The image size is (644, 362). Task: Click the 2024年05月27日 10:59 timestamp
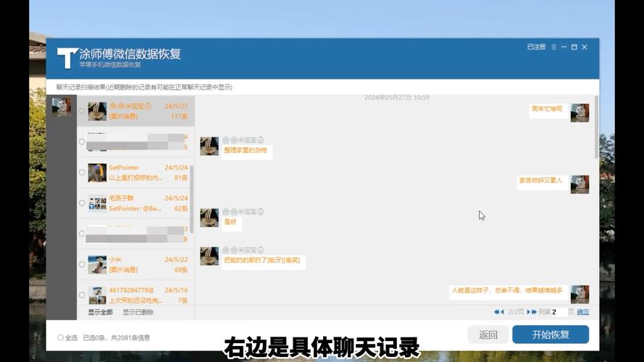click(x=397, y=98)
